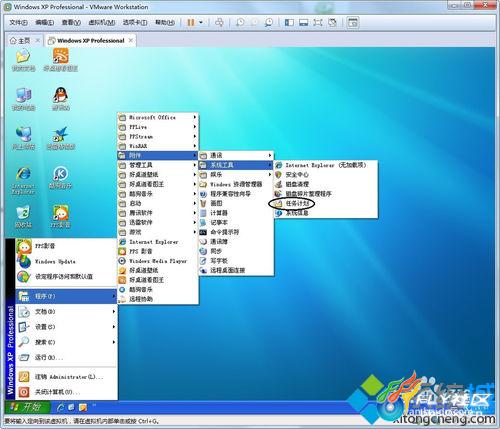
Task: Click 注销 Administrator in Start menu
Action: tap(66, 377)
